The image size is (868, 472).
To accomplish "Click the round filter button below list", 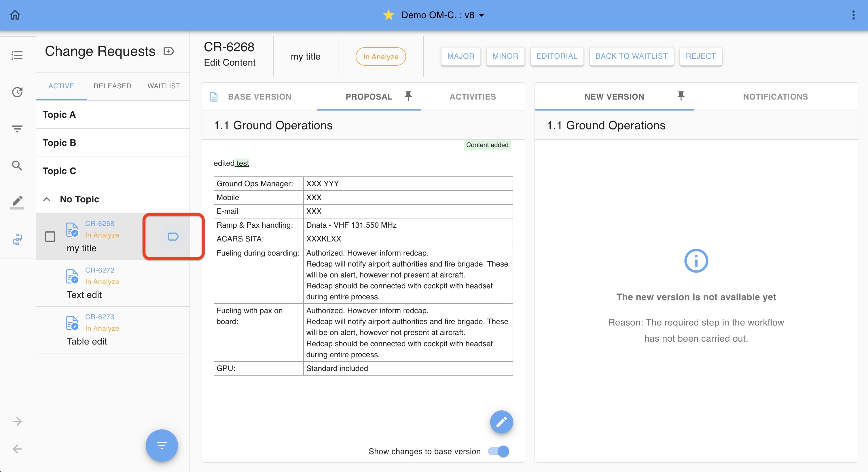I will 161,446.
